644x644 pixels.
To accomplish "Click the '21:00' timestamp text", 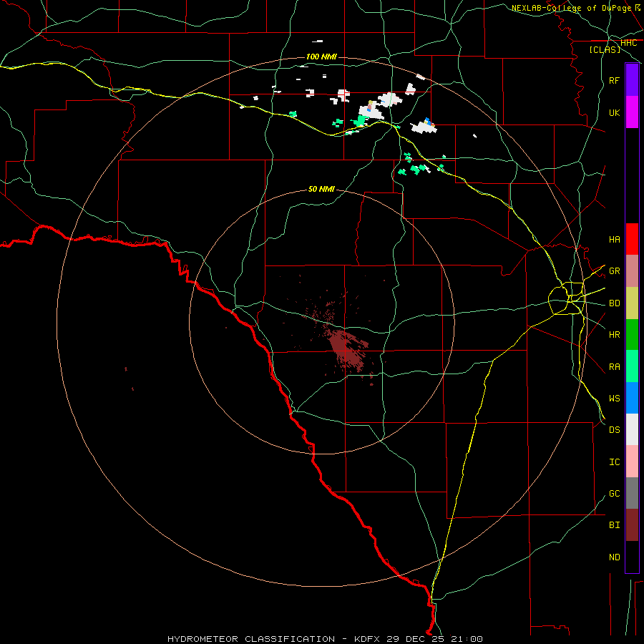I will tap(467, 639).
